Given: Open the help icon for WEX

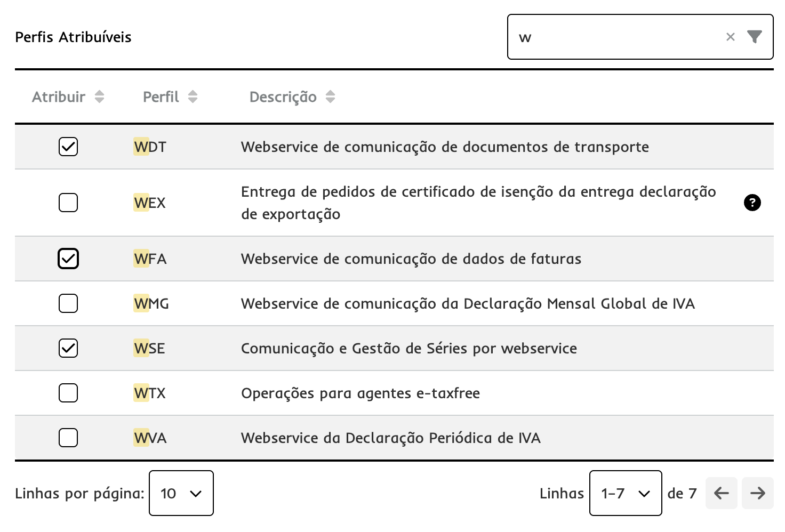Looking at the screenshot, I should 752,203.
